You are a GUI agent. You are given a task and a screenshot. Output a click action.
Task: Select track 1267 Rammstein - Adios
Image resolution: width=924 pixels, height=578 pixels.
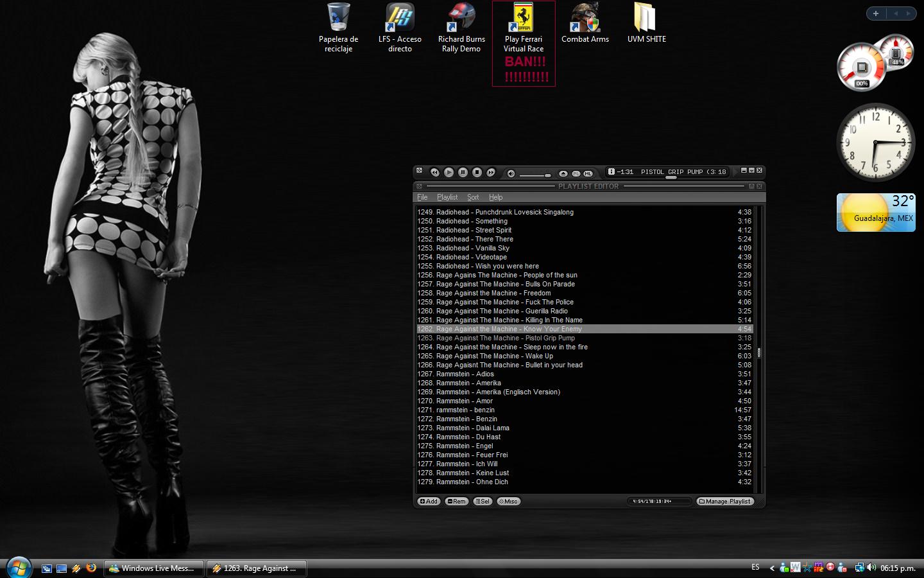pos(584,374)
